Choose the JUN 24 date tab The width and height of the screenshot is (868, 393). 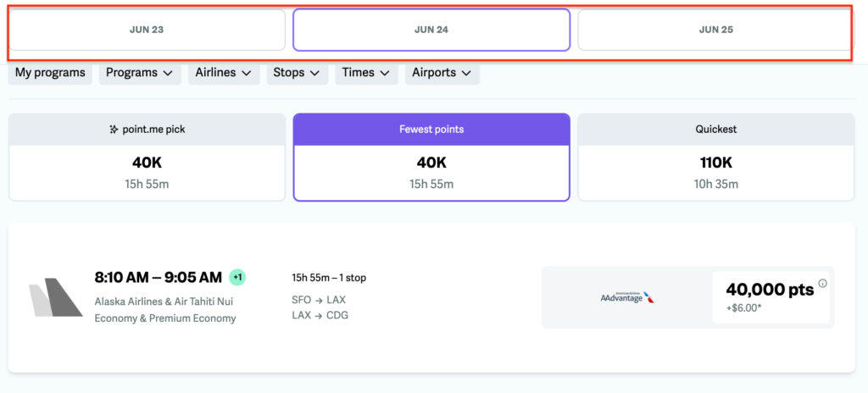click(x=431, y=30)
